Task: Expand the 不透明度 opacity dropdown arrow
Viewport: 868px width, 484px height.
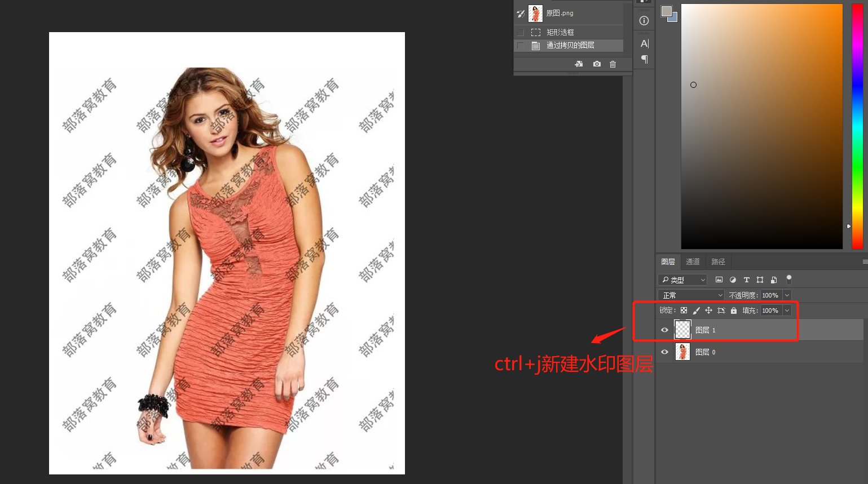Action: [x=787, y=295]
